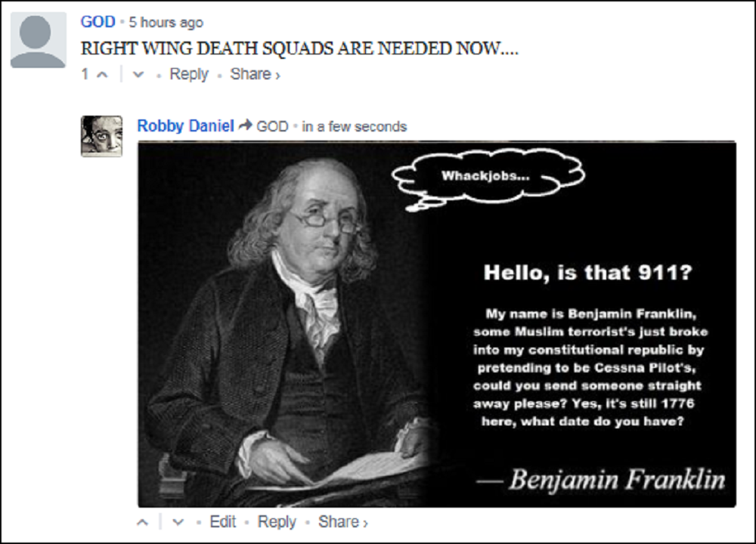
Task: Click the '5 hours ago' timestamp
Action: coord(166,22)
